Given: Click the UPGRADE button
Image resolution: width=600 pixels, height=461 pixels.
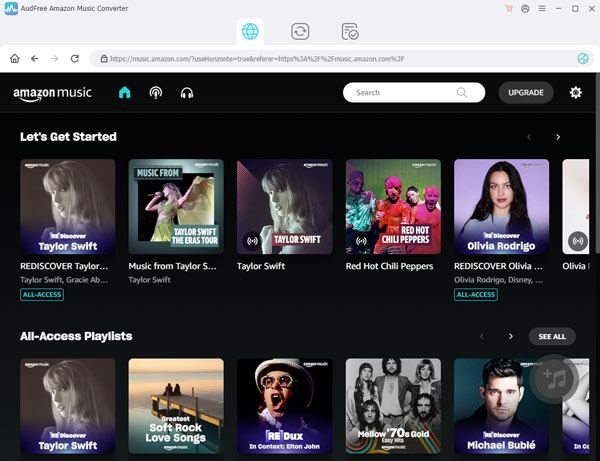Looking at the screenshot, I should [526, 93].
